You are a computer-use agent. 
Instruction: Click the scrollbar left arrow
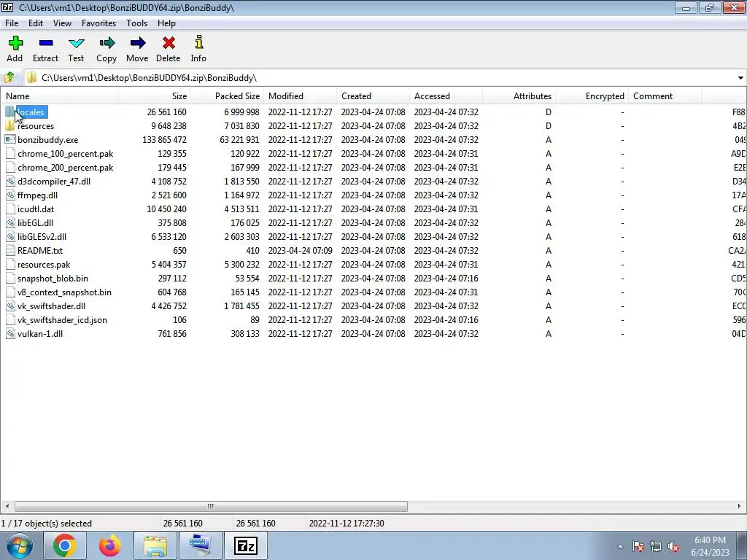[7, 506]
